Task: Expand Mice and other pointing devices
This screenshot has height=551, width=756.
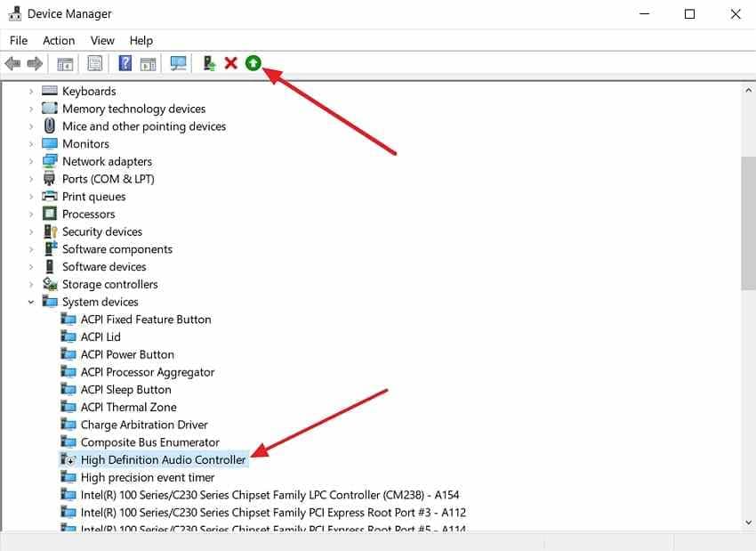Action: click(x=31, y=126)
